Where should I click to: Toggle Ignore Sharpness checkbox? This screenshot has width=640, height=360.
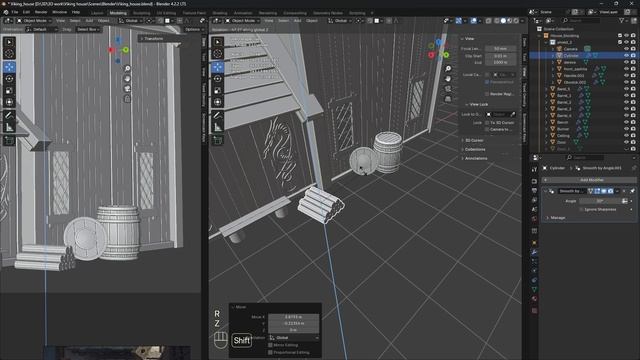coord(581,209)
